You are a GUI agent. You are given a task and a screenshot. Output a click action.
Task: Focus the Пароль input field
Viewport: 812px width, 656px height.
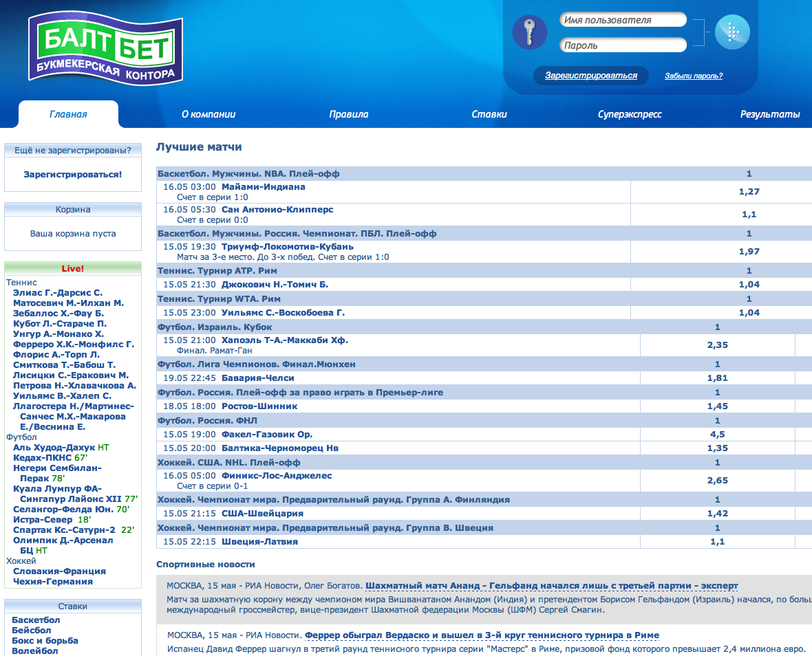[623, 45]
